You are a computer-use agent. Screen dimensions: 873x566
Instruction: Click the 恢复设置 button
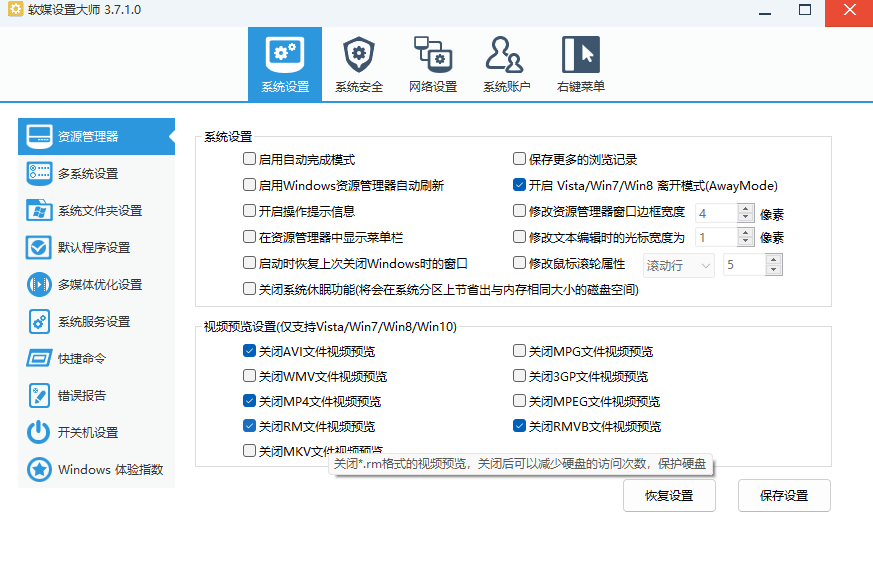point(669,496)
